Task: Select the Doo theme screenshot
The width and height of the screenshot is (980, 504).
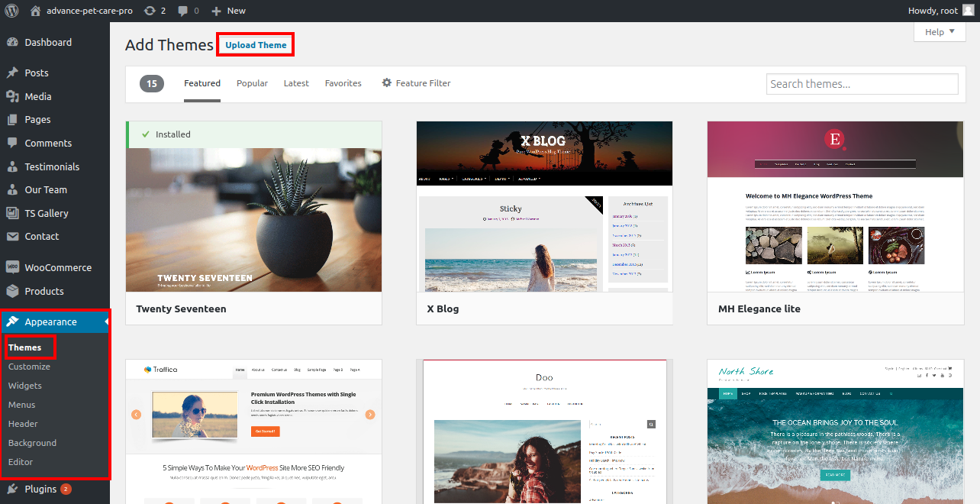Action: point(545,431)
